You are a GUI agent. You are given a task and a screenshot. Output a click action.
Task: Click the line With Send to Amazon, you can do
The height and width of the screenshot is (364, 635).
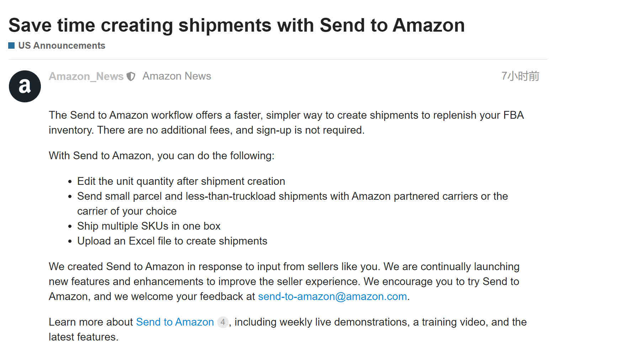(161, 156)
